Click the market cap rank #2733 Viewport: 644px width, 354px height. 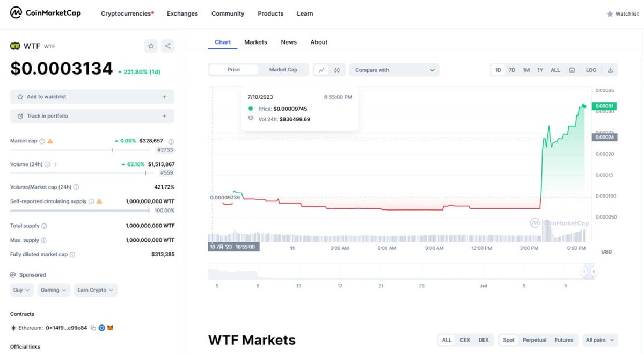165,150
